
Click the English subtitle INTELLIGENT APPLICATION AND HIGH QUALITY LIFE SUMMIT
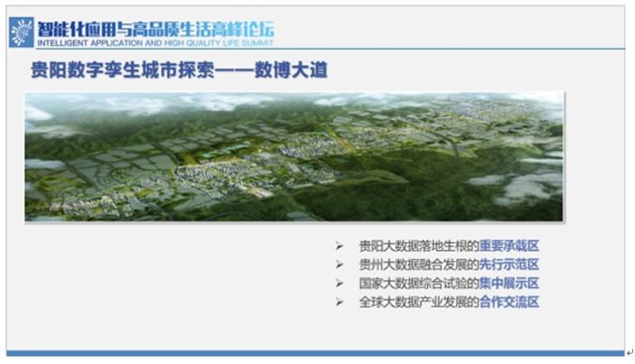(x=155, y=43)
